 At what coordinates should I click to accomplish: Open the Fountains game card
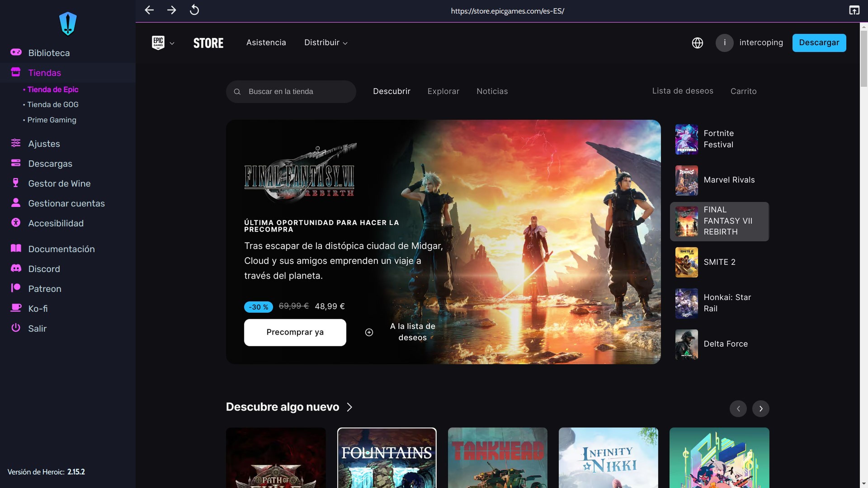[x=387, y=458]
